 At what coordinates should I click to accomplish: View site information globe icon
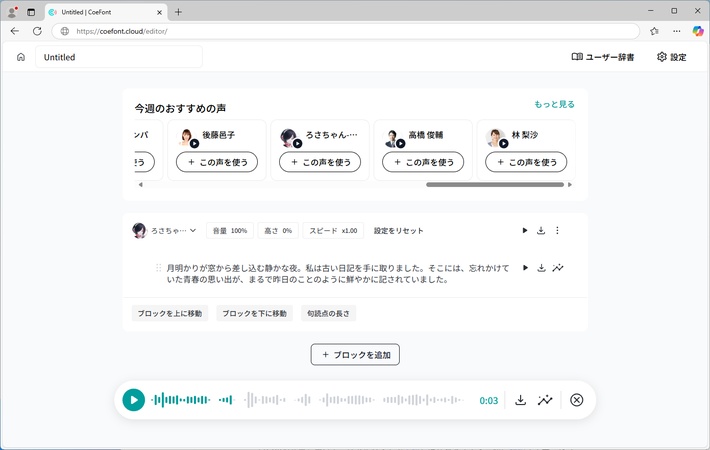pos(65,31)
